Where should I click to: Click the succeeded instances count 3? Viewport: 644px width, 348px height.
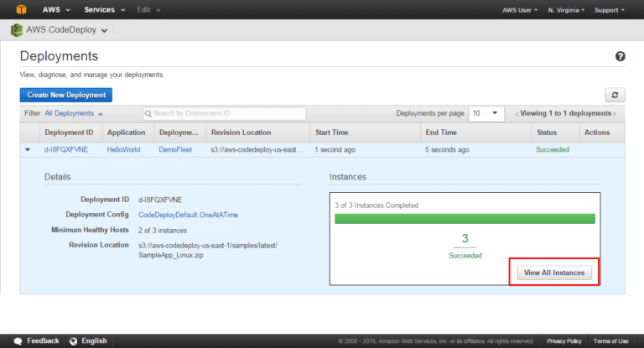pyautogui.click(x=465, y=238)
